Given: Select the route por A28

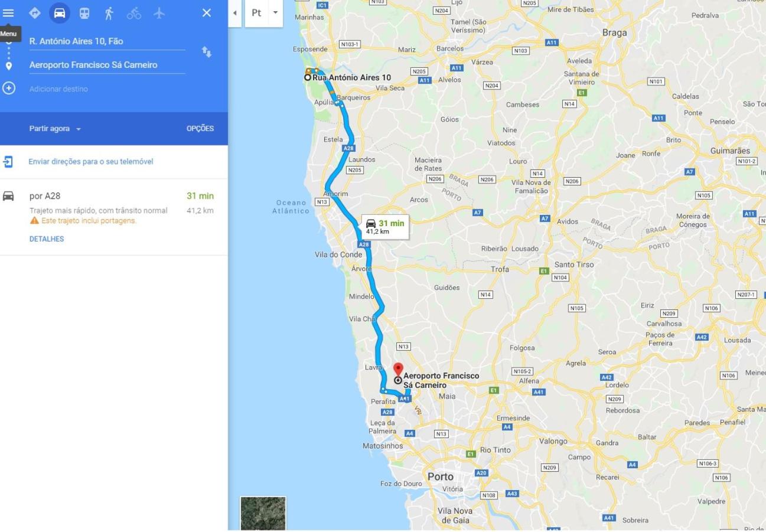Looking at the screenshot, I should coord(114,217).
